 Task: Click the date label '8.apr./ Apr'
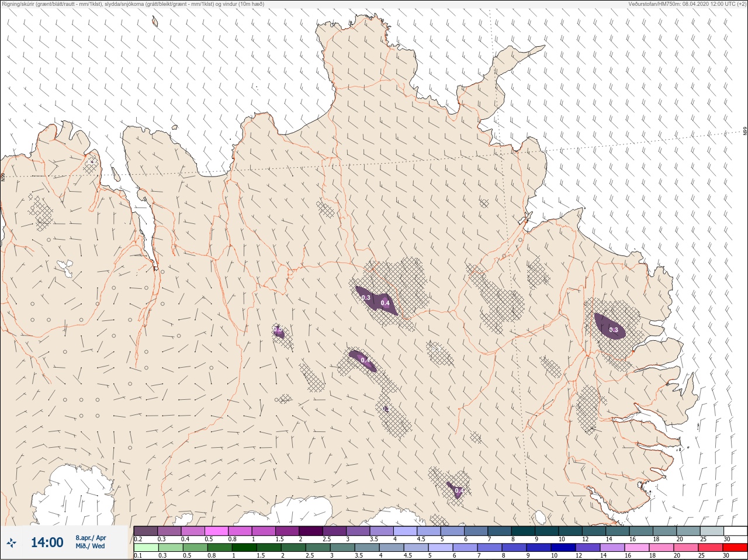point(91,538)
